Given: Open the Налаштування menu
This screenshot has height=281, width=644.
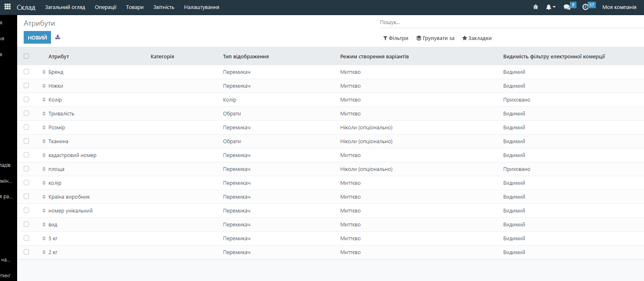Looking at the screenshot, I should 202,7.
